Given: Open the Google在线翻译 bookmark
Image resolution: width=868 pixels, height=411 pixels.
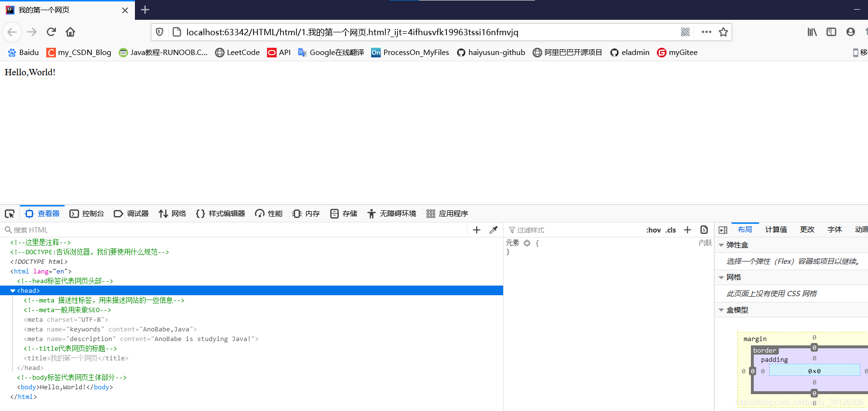Looking at the screenshot, I should [331, 53].
